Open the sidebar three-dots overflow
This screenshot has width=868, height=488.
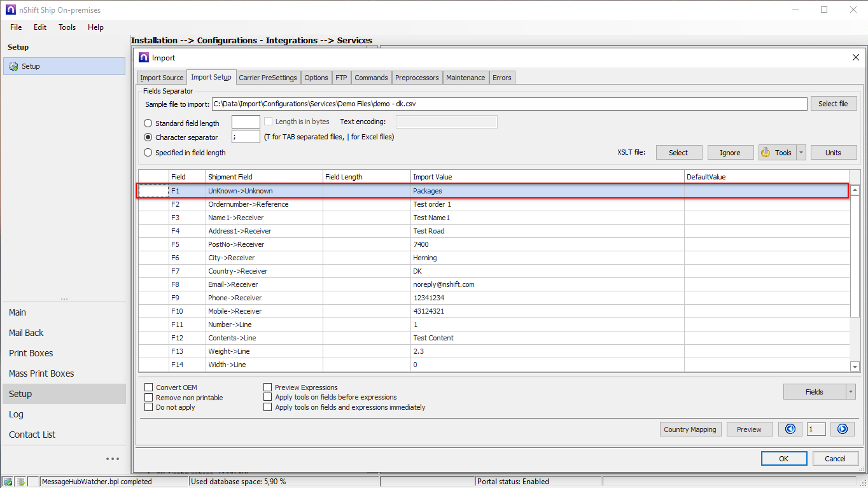pyautogui.click(x=113, y=459)
